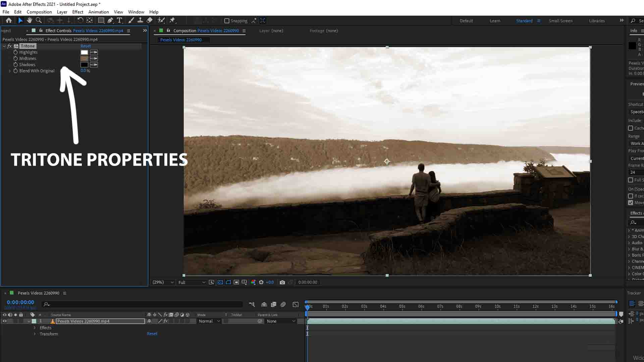Select the Rotation tool

[80, 20]
